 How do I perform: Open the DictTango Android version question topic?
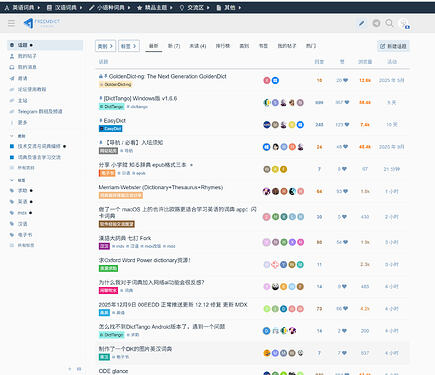coord(162,327)
